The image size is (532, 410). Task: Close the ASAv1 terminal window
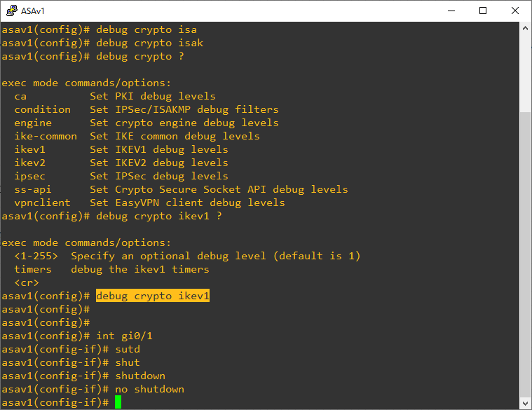[515, 11]
